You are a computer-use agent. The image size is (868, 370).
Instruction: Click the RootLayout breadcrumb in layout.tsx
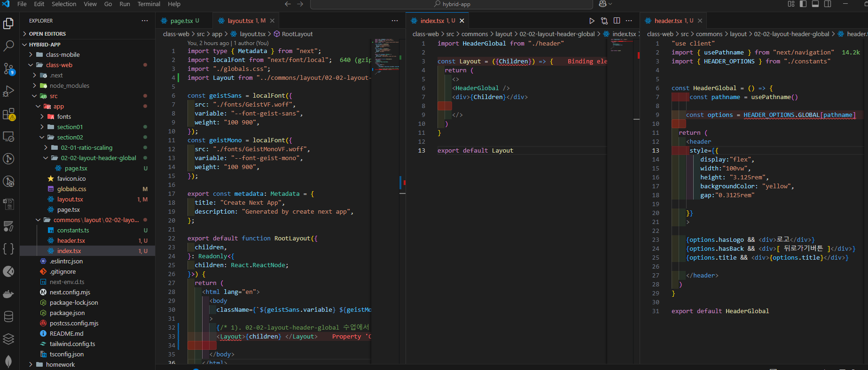point(297,34)
